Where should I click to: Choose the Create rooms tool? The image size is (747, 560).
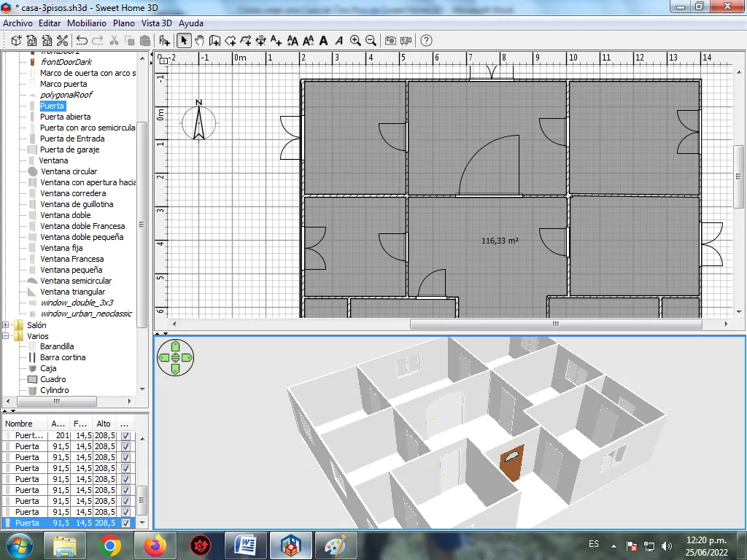point(230,41)
